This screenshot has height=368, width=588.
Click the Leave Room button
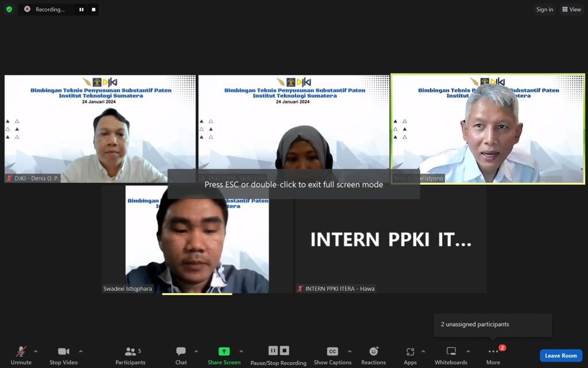pos(561,355)
